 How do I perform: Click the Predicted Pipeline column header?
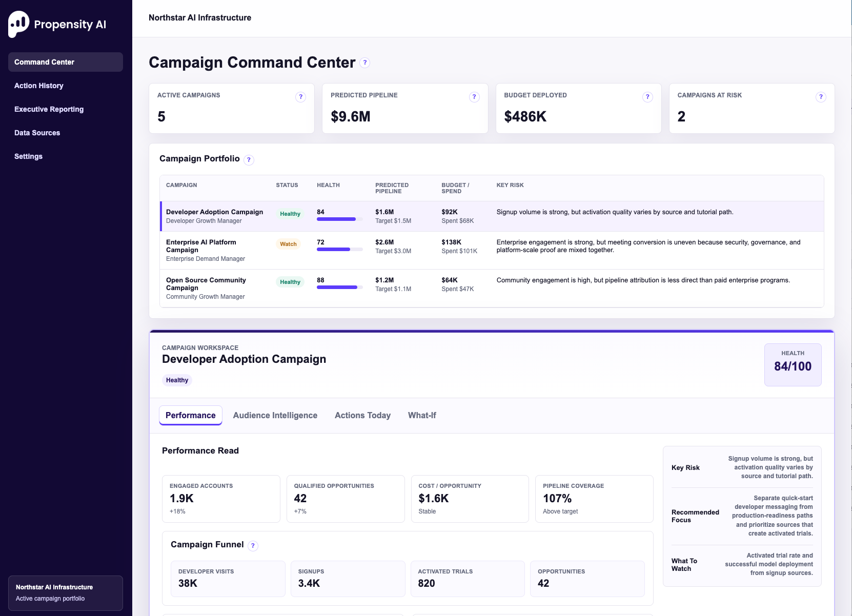pyautogui.click(x=392, y=188)
